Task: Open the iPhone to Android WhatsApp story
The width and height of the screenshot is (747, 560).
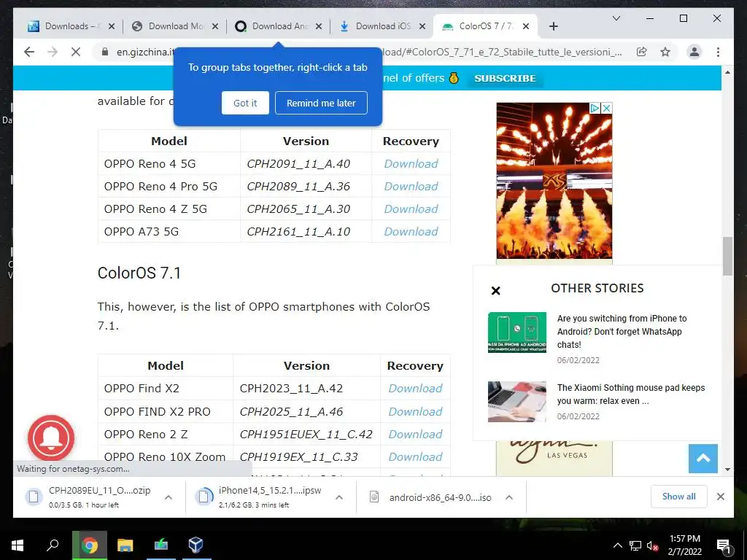Action: click(622, 332)
